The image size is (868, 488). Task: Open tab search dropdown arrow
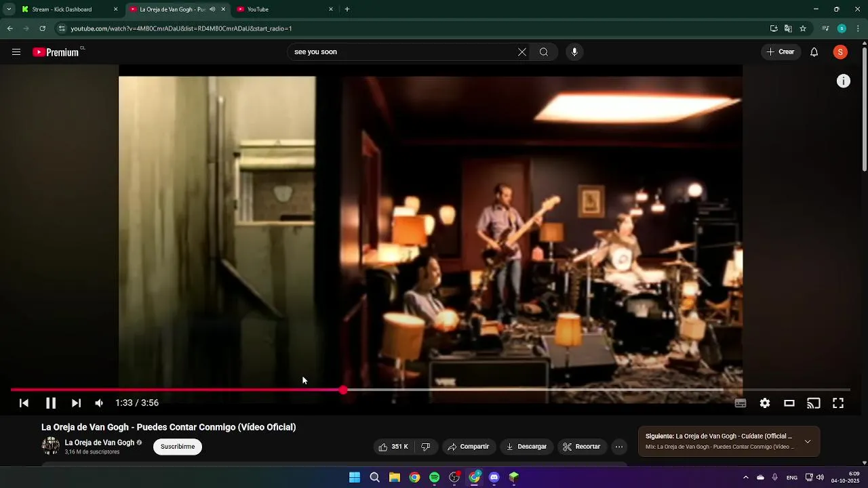point(9,9)
